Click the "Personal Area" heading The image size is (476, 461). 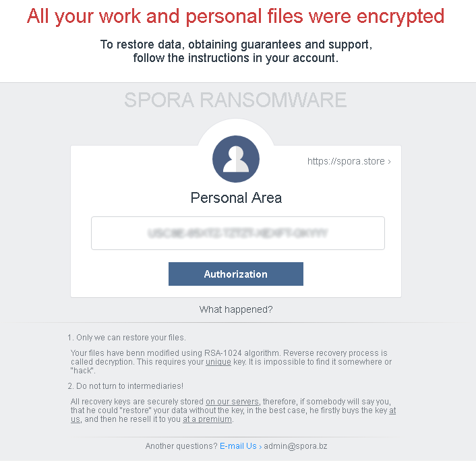236,198
